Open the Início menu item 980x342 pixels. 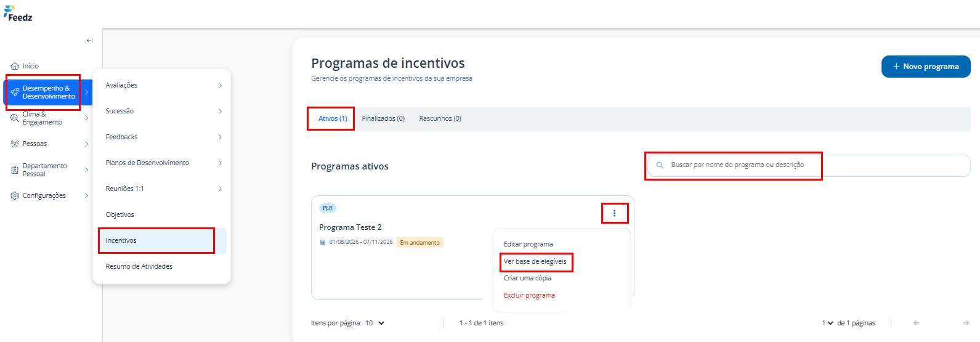(x=31, y=66)
